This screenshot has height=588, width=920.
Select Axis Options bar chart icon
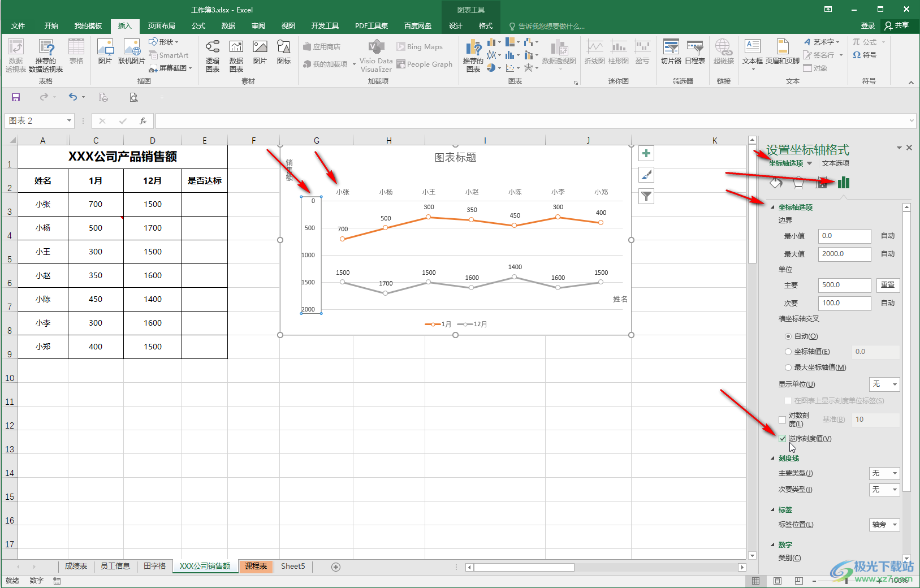coord(844,182)
